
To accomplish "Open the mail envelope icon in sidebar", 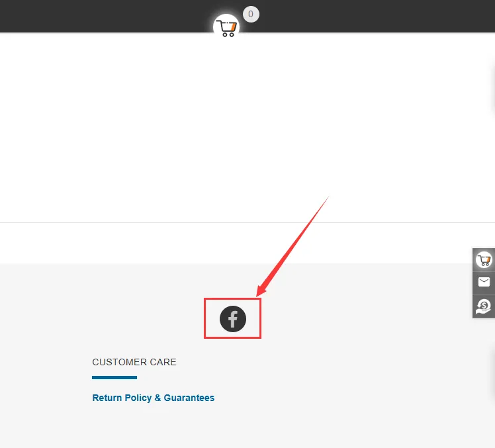I will [484, 283].
